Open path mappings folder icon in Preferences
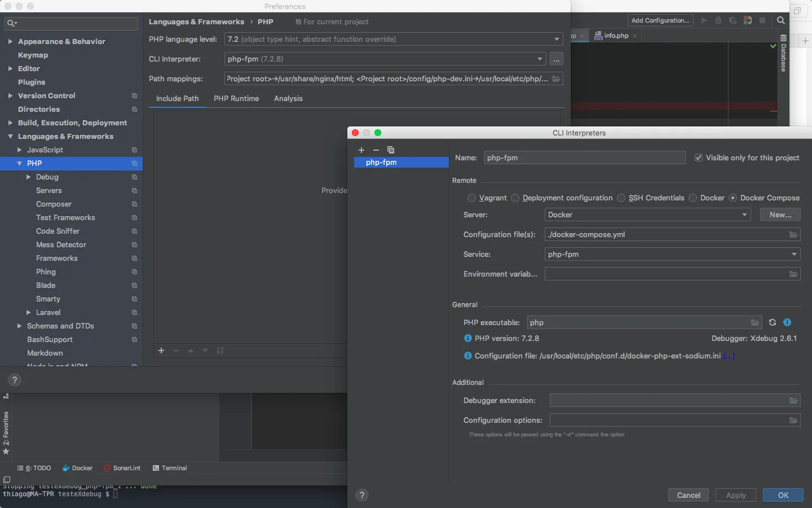812x508 pixels. (x=556, y=79)
